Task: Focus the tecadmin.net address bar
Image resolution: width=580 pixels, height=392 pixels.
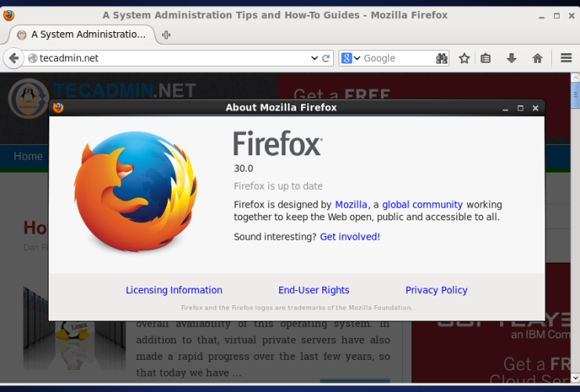Action: [x=172, y=58]
